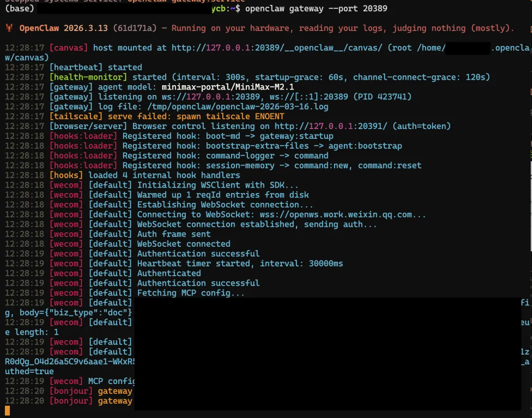The height and width of the screenshot is (418, 532).
Task: Click the 'Authenticated' log message
Action: coord(169,274)
